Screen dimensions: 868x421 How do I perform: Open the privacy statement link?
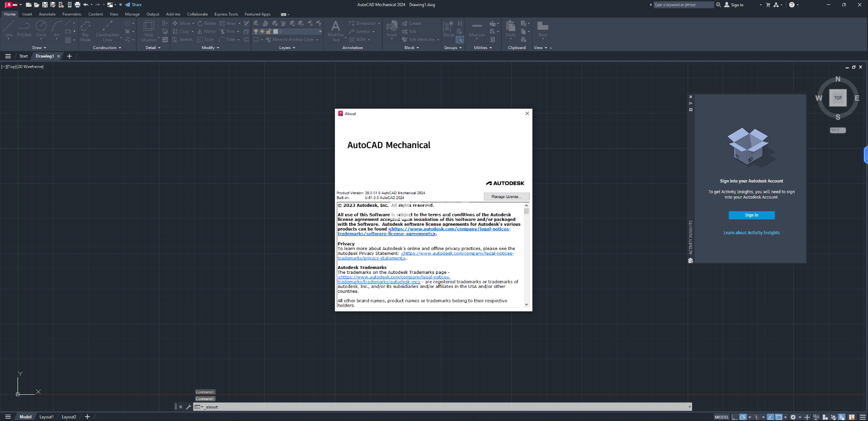click(425, 255)
